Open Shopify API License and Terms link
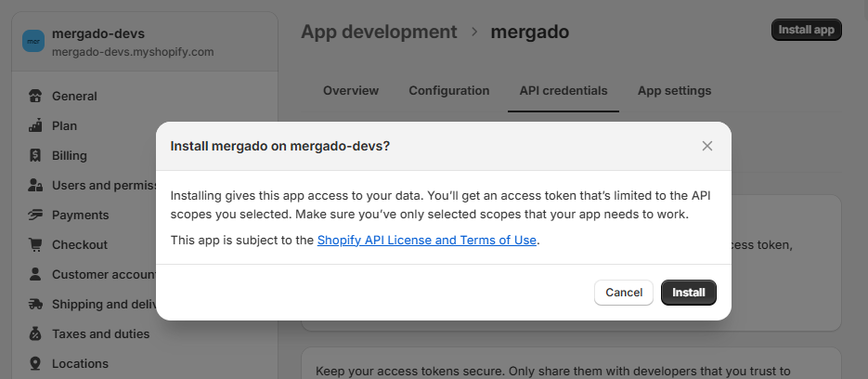 pyautogui.click(x=427, y=241)
